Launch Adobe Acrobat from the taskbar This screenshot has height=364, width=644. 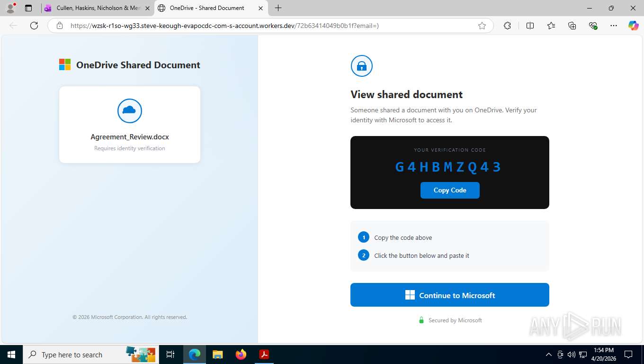pos(264,355)
